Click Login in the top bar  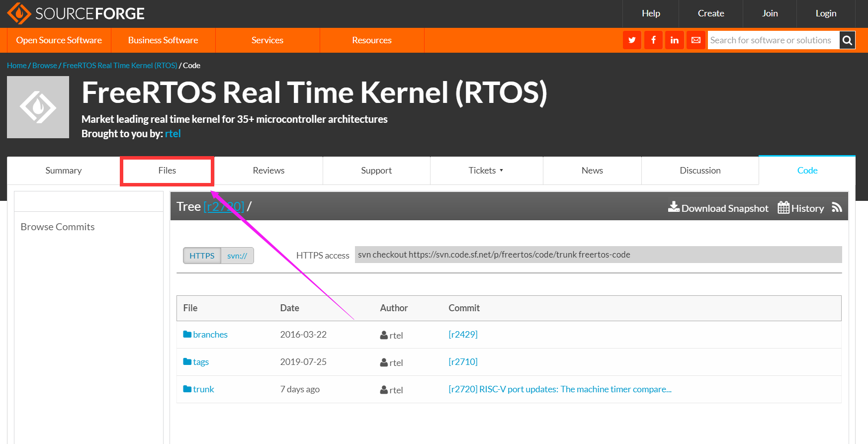826,13
